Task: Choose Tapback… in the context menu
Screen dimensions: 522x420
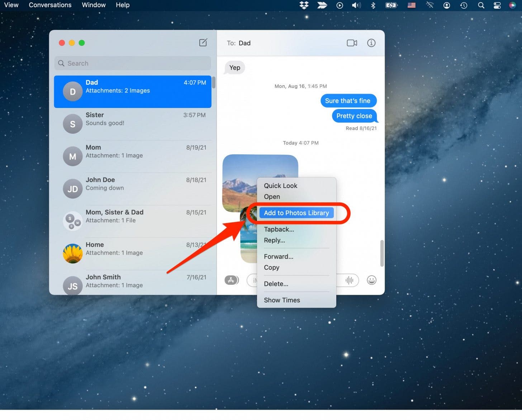Action: tap(279, 229)
